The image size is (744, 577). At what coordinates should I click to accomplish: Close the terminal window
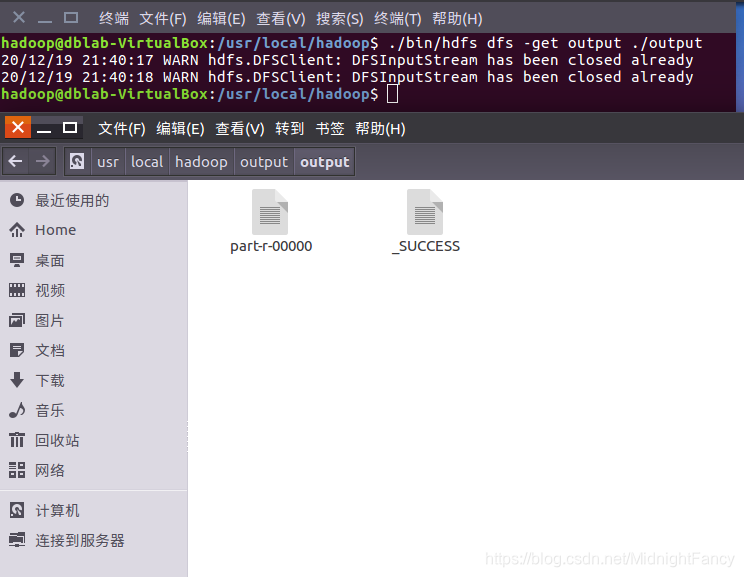coord(19,18)
